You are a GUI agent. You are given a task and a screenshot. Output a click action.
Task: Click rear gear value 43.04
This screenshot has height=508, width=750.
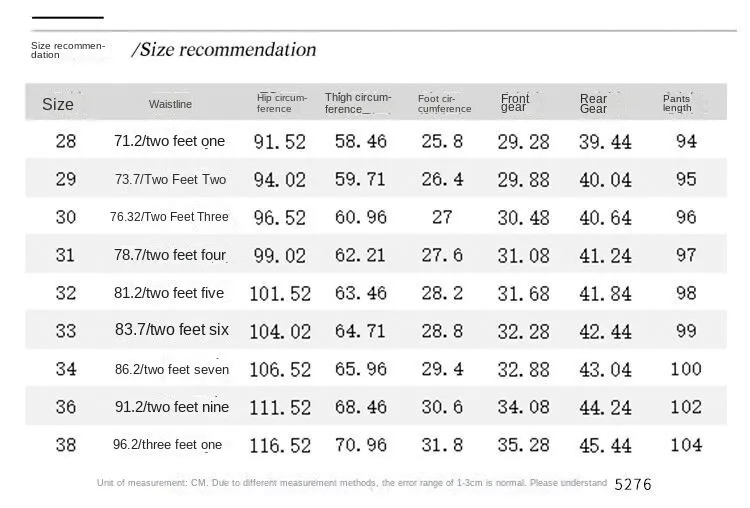pyautogui.click(x=606, y=369)
